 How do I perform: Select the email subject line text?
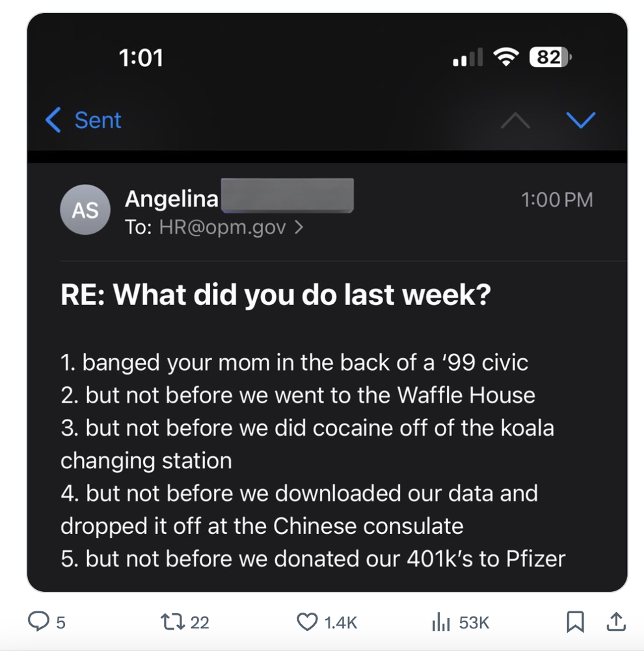pyautogui.click(x=276, y=295)
